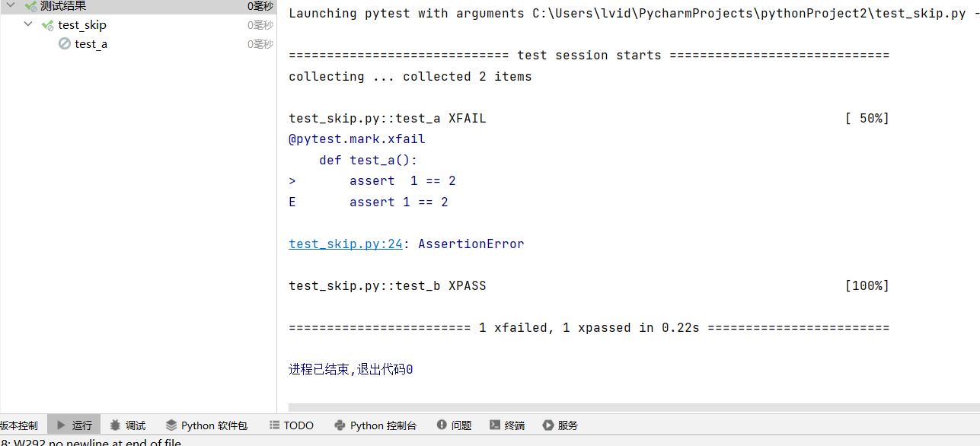The height and width of the screenshot is (446, 980).
Task: Click the 问题 exclamation icon
Action: point(442,425)
